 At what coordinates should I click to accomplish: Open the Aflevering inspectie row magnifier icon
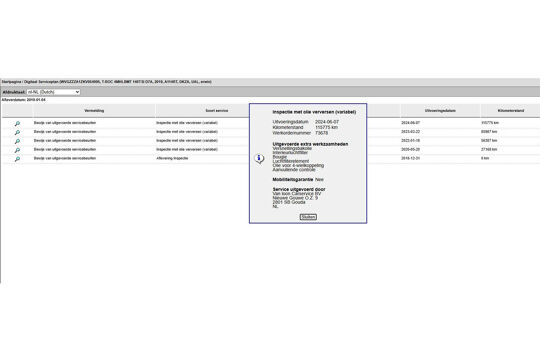(17, 159)
